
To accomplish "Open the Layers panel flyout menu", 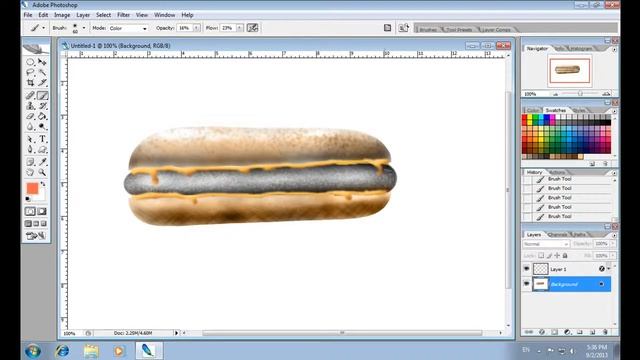I will point(614,235).
